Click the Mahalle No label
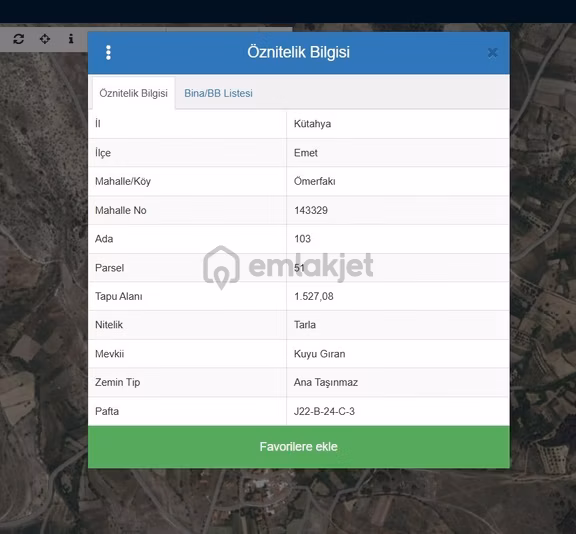576x534 pixels. [x=120, y=210]
